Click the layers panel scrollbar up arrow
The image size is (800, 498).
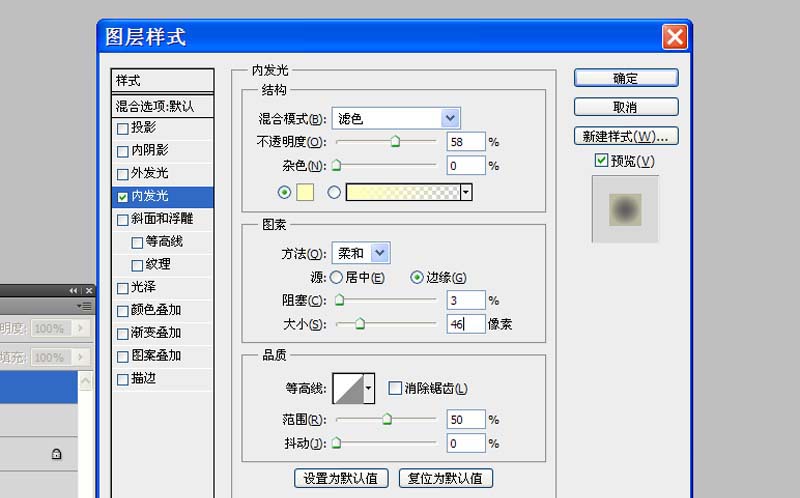pos(85,381)
